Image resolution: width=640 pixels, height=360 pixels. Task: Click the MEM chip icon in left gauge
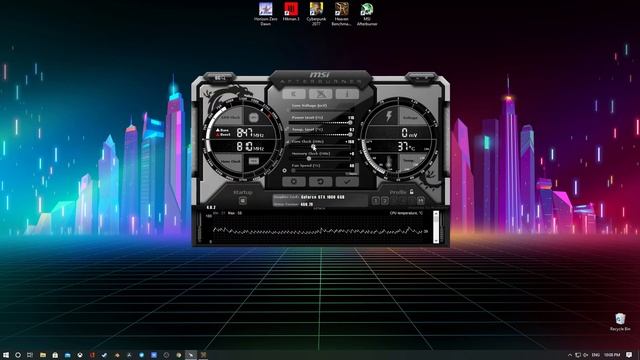(253, 161)
